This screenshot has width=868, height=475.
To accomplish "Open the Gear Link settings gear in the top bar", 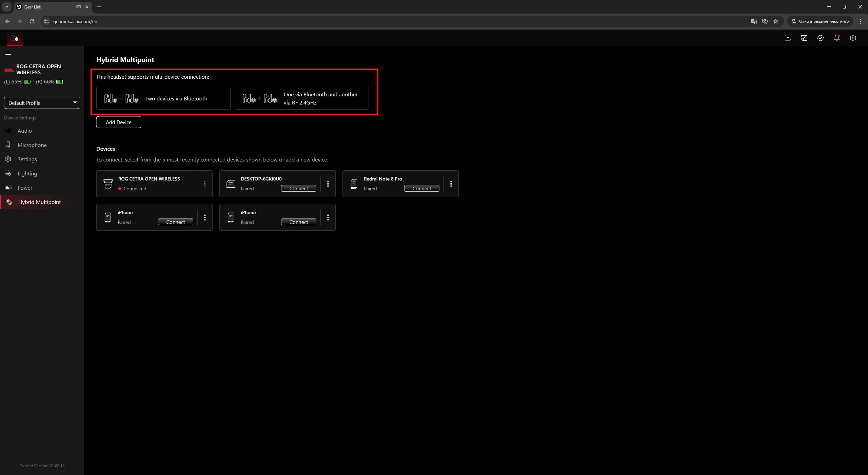I will 853,38.
